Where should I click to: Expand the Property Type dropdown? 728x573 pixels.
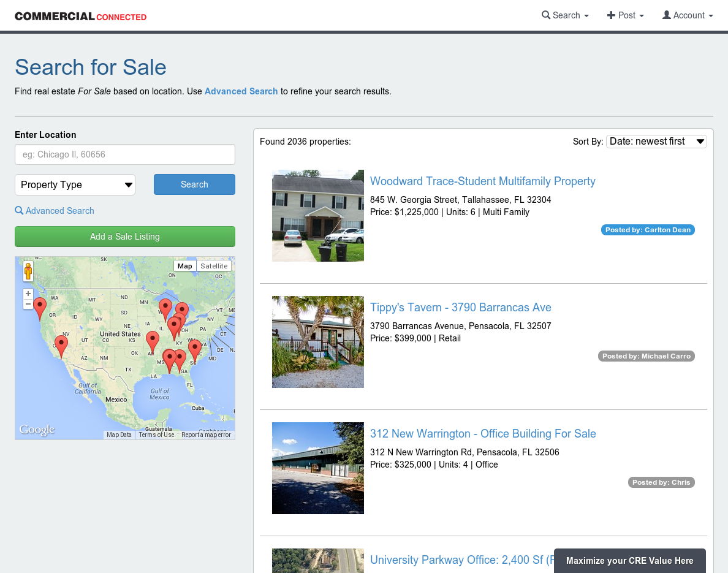point(75,185)
